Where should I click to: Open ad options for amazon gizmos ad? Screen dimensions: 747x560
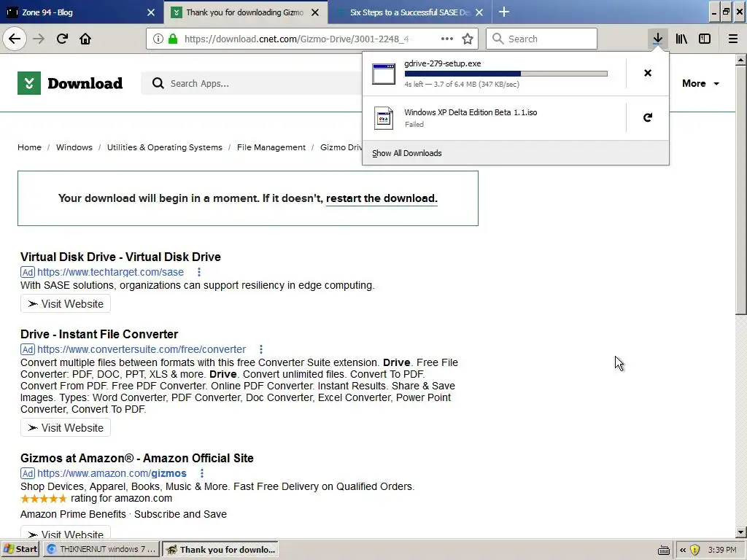click(202, 473)
